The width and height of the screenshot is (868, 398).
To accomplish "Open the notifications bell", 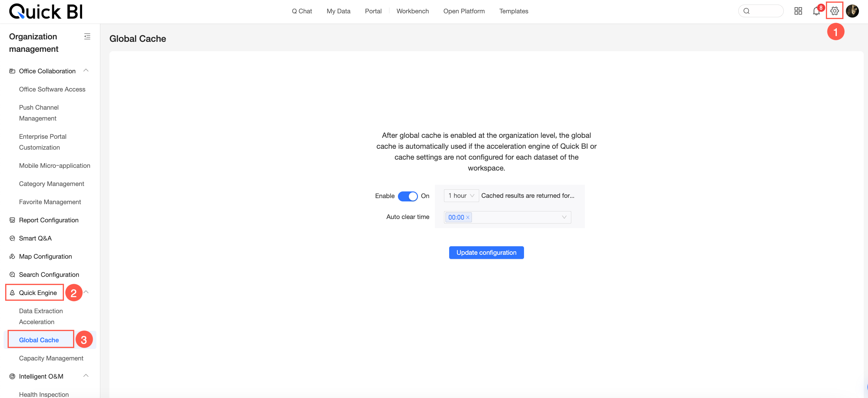I will click(816, 11).
